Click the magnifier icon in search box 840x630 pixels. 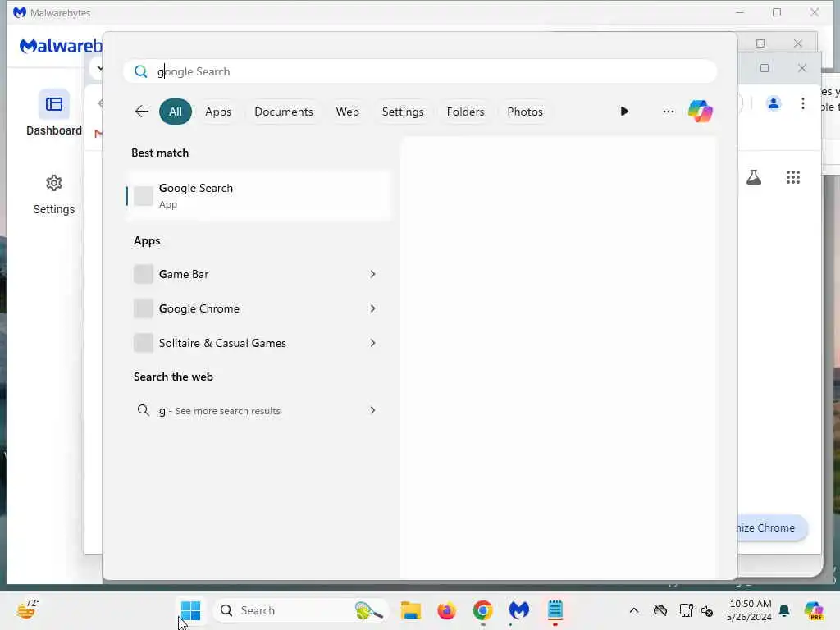tap(141, 71)
